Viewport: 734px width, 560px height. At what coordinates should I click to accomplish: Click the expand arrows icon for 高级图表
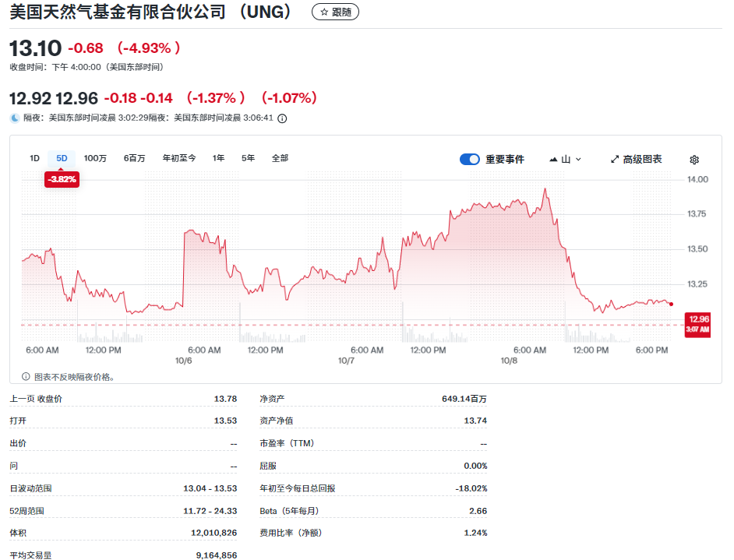pos(614,160)
